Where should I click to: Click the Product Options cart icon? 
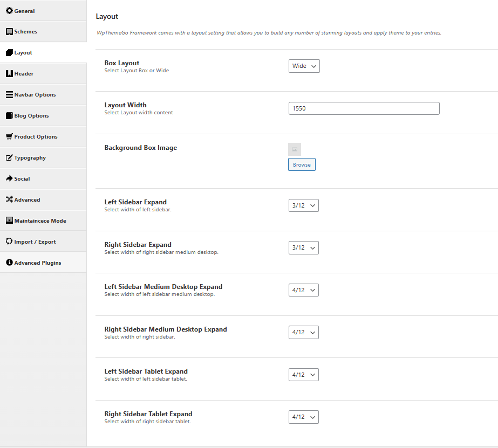(10, 136)
